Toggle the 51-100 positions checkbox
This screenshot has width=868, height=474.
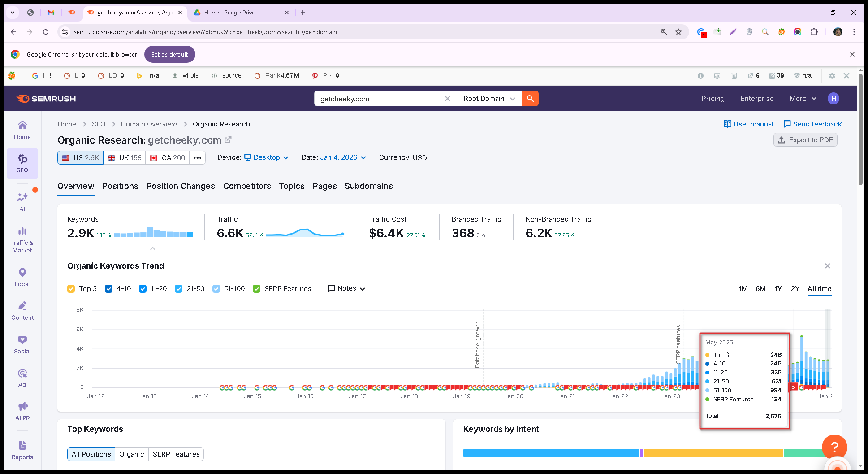[216, 289]
